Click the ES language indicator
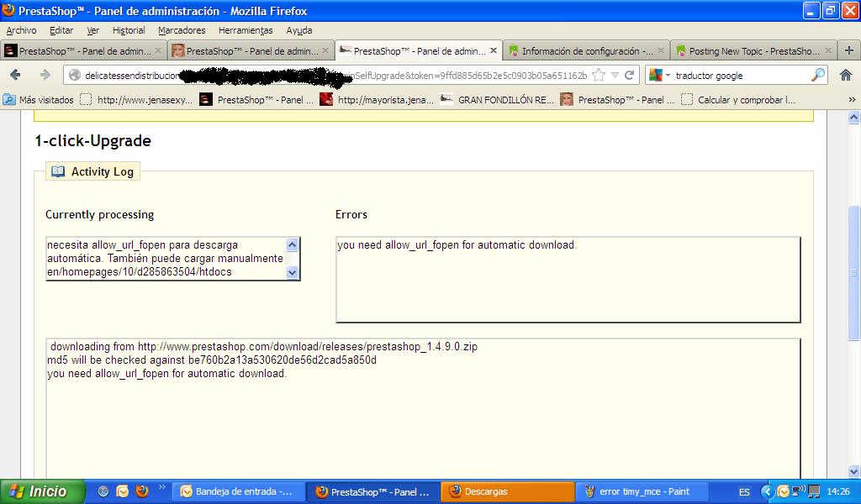Screen dimensions: 861x504 pyautogui.click(x=744, y=492)
